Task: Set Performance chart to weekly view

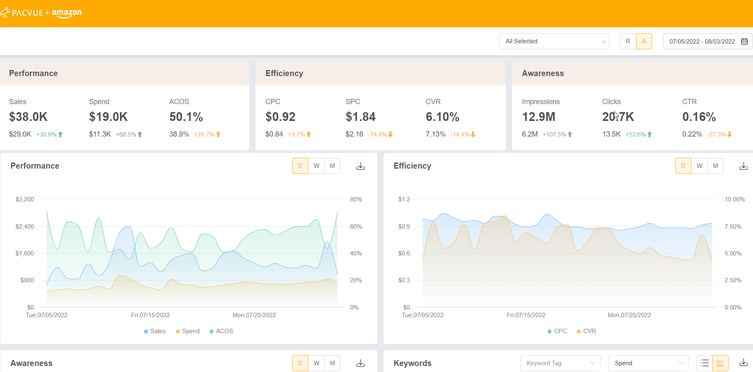Action: point(316,166)
